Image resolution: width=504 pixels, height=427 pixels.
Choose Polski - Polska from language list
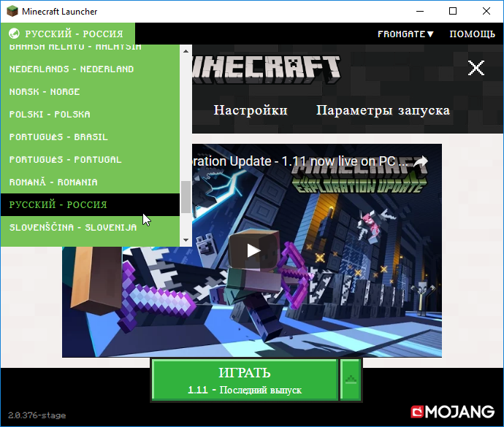point(50,115)
